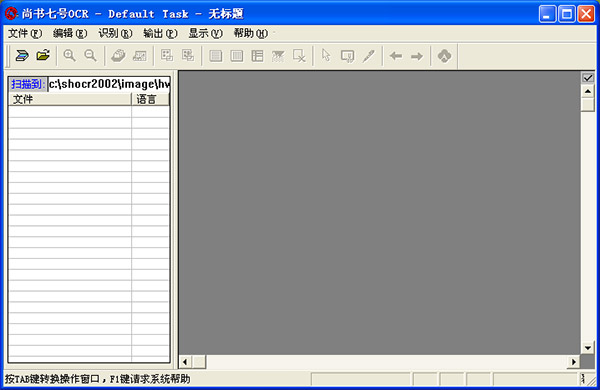Open the 显示(V) menu

[205, 34]
